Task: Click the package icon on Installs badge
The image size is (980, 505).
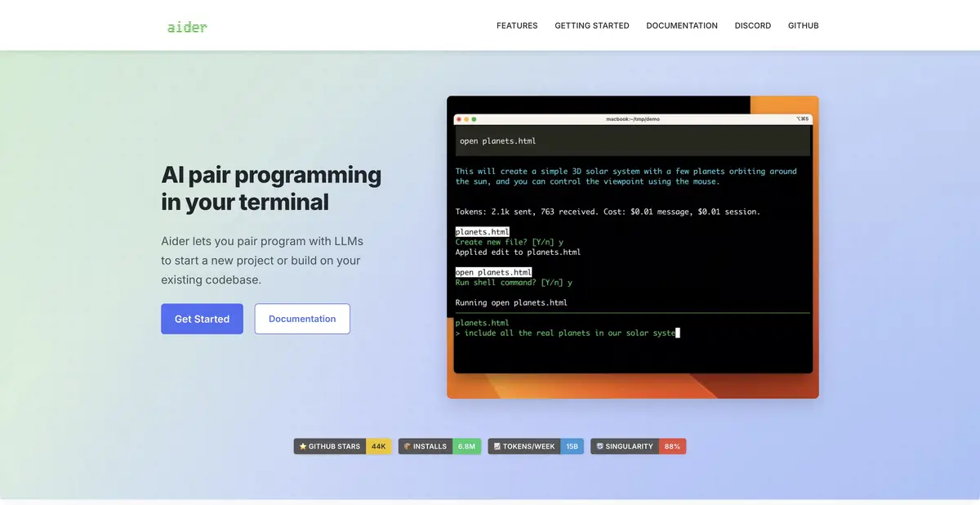Action: point(407,446)
